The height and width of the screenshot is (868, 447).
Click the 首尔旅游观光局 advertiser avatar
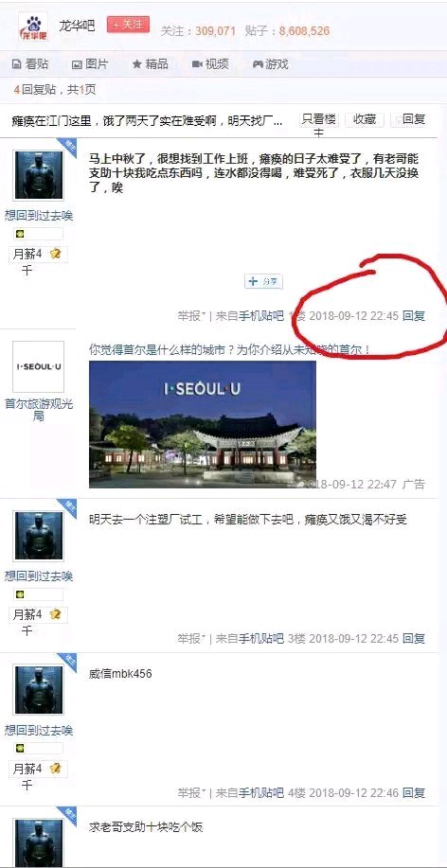[38, 366]
